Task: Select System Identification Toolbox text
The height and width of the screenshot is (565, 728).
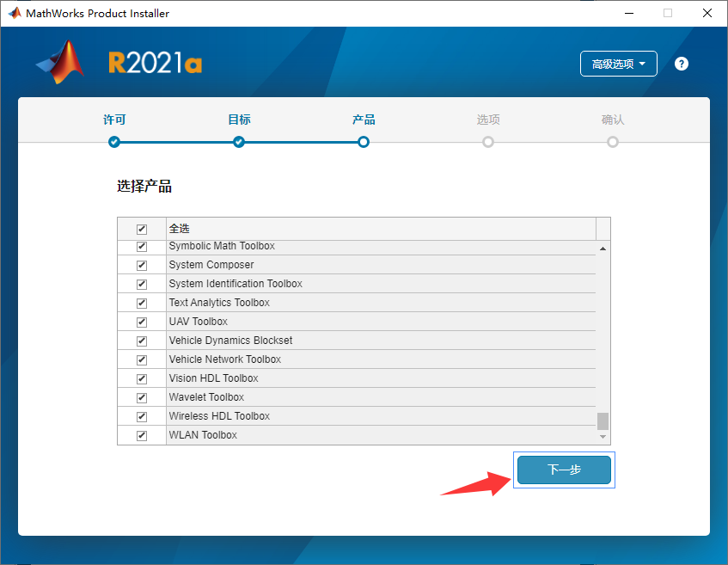Action: pyautogui.click(x=236, y=284)
